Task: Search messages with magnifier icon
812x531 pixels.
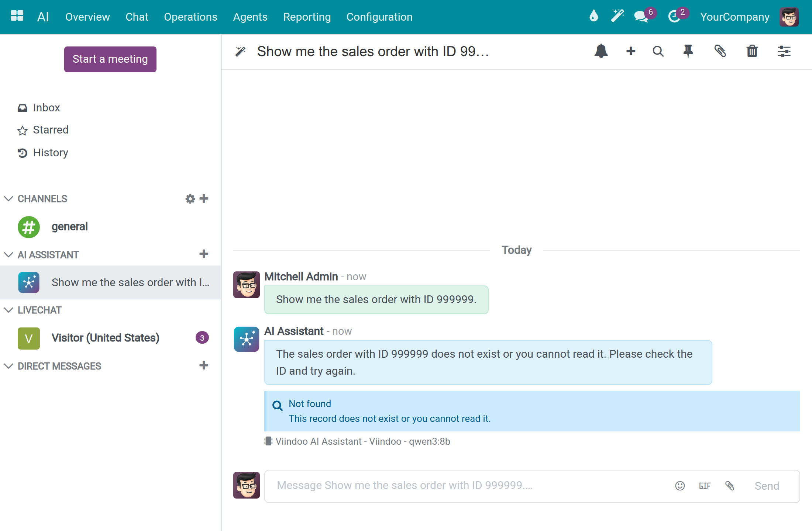Action: point(658,51)
